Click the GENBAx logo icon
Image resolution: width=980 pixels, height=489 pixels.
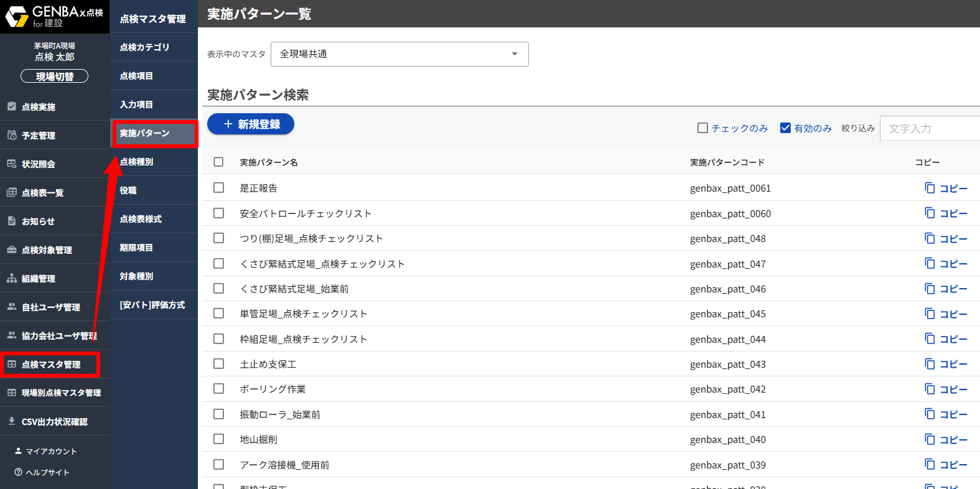coord(17,17)
